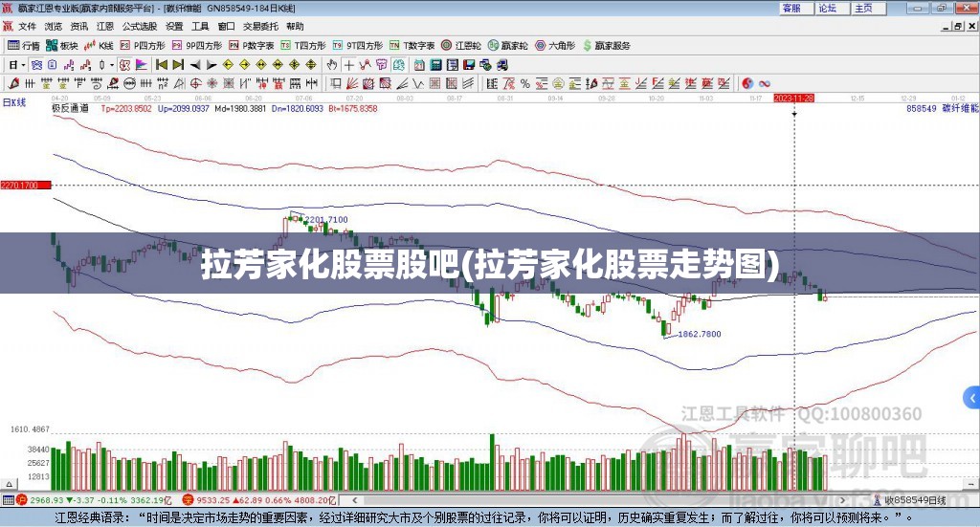Open the 行情 quotes view
Viewport: 980px width, 527px height.
pyautogui.click(x=24, y=46)
